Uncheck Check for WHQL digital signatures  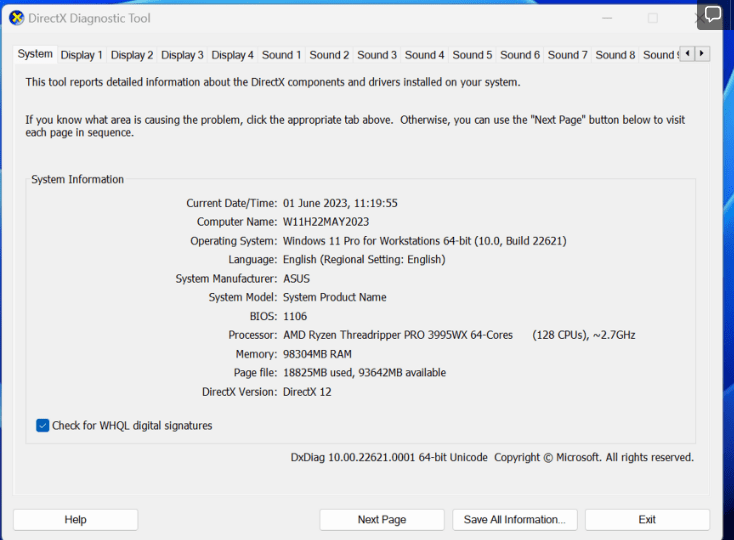pyautogui.click(x=43, y=425)
